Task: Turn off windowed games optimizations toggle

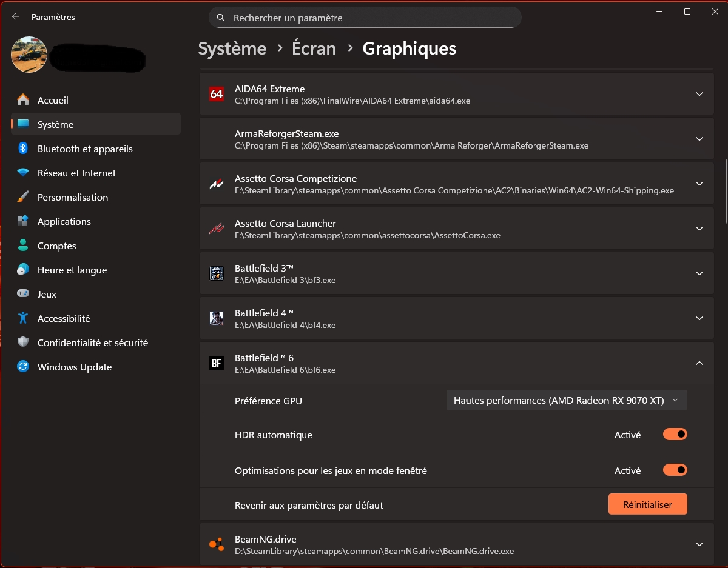Action: click(675, 470)
